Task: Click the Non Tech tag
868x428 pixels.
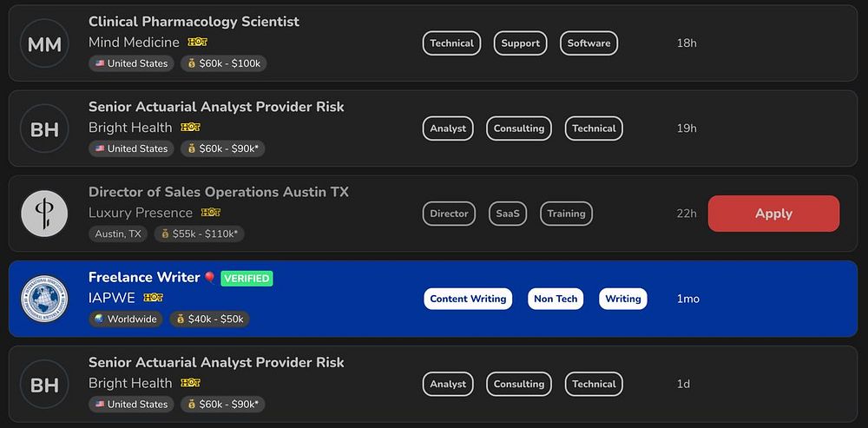Action: click(x=556, y=299)
